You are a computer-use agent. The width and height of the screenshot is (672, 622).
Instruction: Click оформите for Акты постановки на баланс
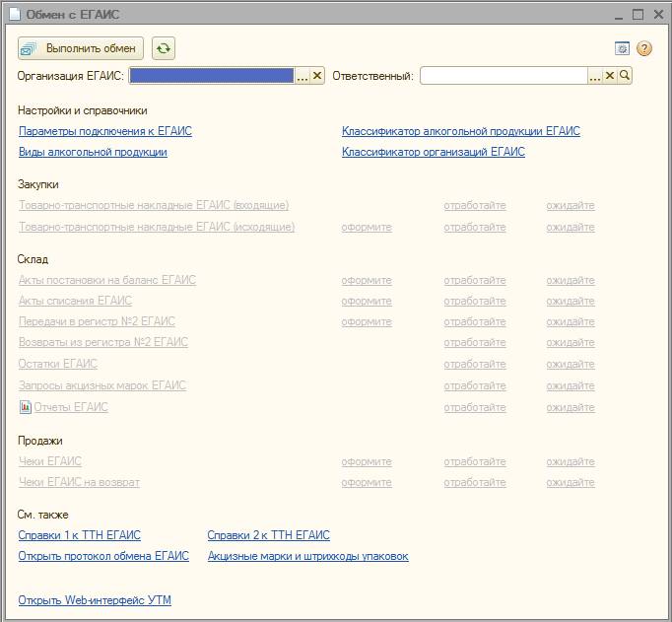[x=367, y=280]
